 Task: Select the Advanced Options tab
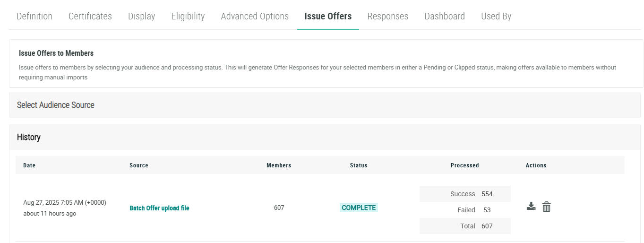pos(255,16)
